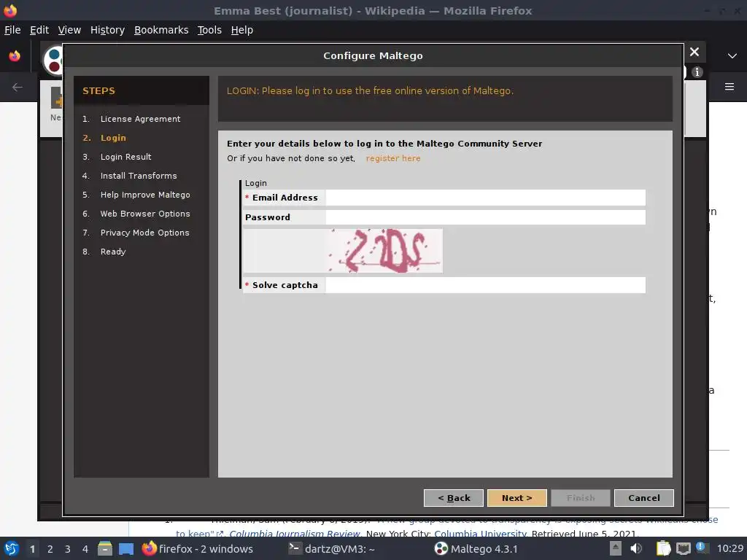Click the Maltego logo behind the dialog
Image resolution: width=747 pixels, height=560 pixels.
point(53,60)
